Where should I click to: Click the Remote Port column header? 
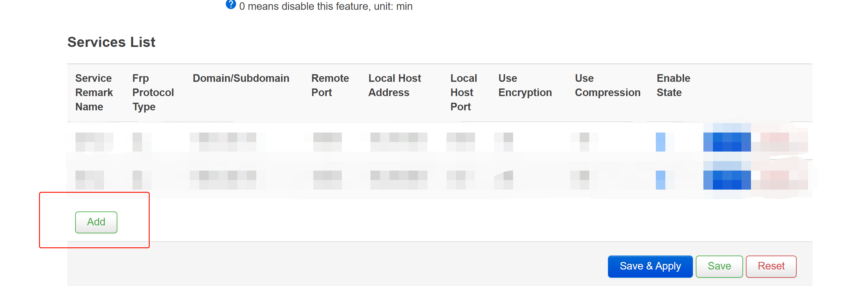330,85
